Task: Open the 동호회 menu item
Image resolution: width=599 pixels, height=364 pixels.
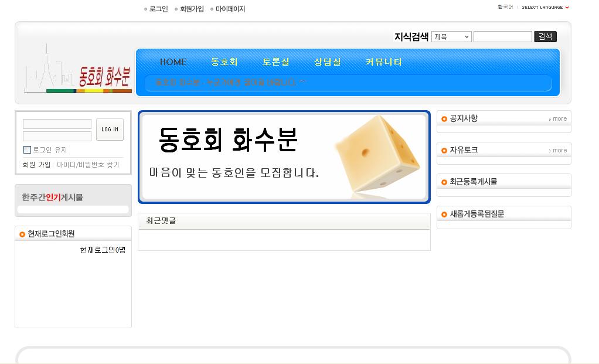Action: 224,62
